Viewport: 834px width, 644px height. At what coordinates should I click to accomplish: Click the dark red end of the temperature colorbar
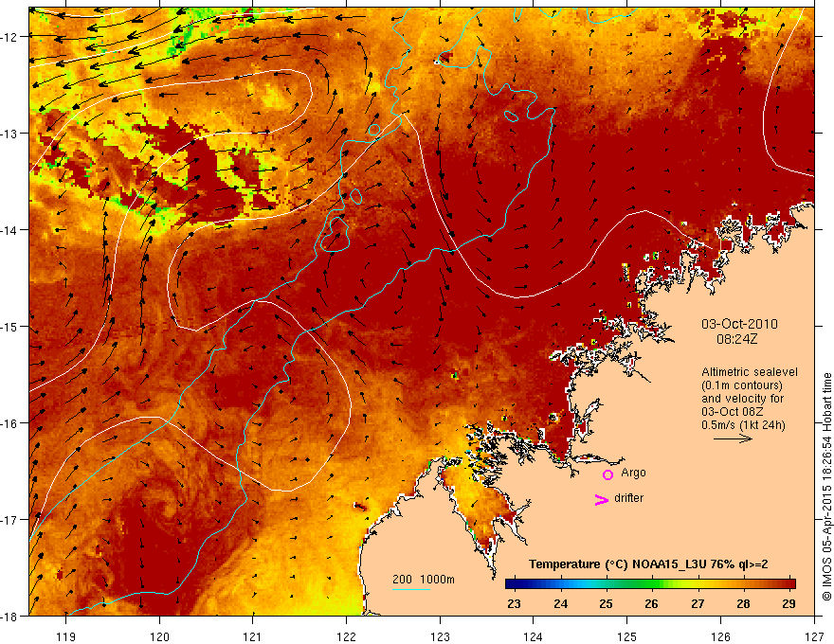(789, 584)
